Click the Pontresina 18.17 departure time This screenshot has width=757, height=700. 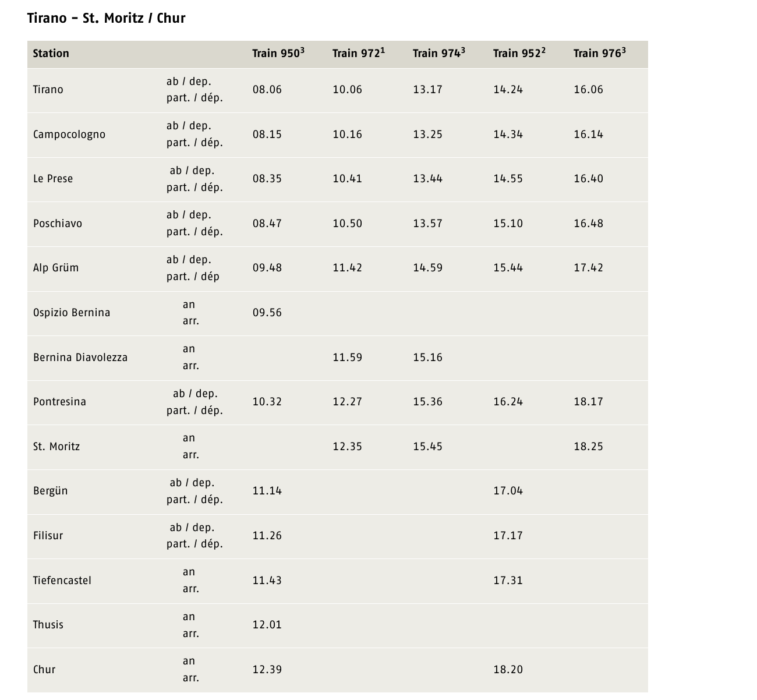pos(589,402)
